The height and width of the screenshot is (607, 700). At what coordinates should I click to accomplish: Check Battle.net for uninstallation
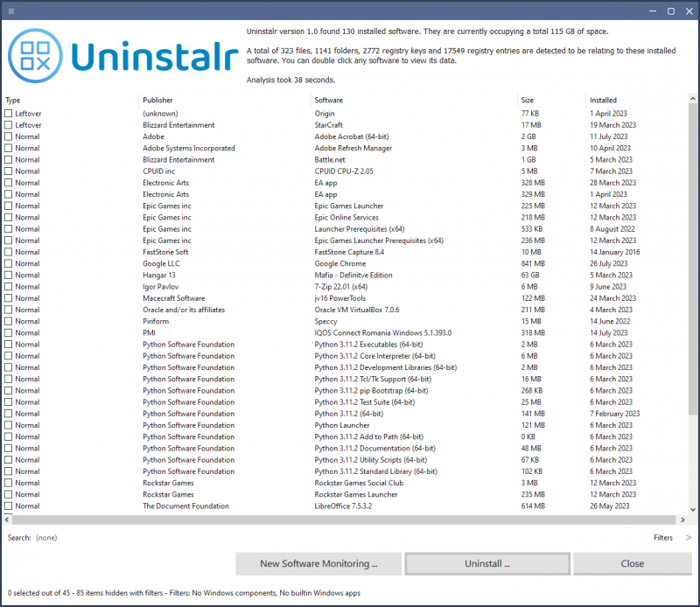coord(9,159)
